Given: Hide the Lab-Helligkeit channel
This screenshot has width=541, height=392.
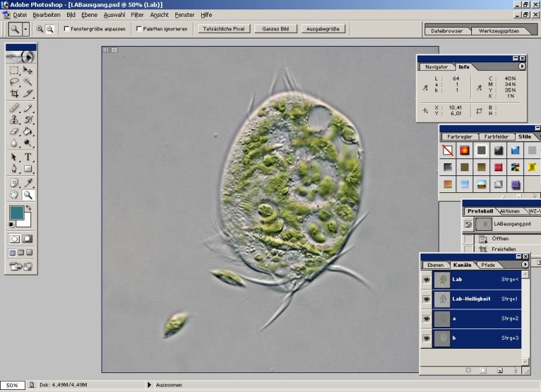Looking at the screenshot, I should pyautogui.click(x=427, y=299).
